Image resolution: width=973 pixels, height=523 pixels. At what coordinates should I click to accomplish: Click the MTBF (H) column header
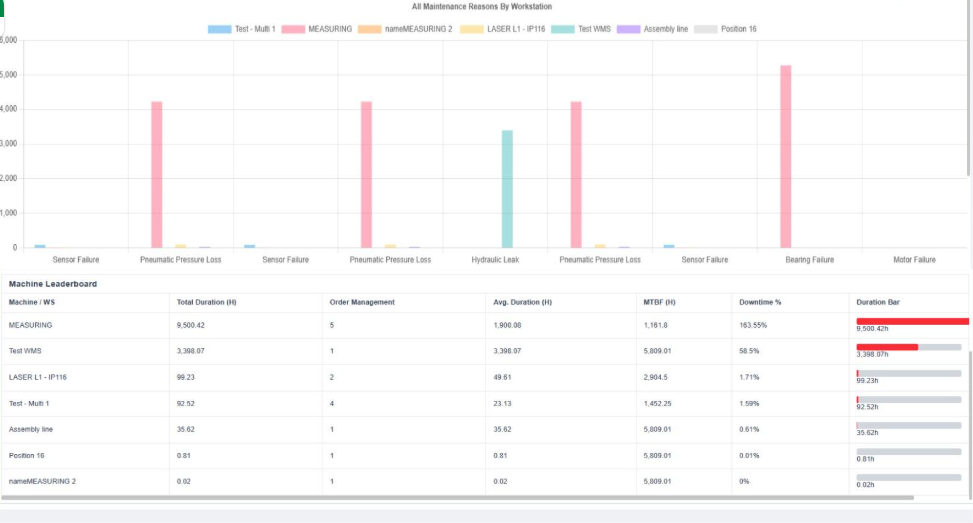pos(660,302)
